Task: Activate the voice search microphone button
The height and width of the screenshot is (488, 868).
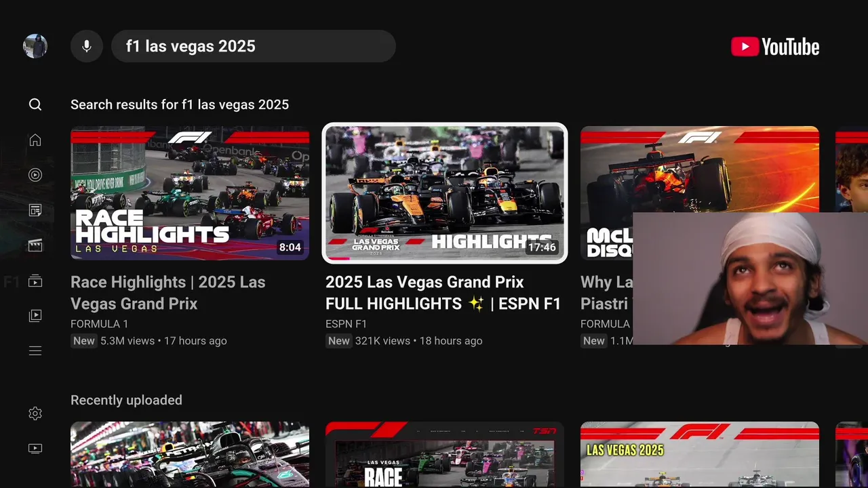Action: (x=87, y=46)
